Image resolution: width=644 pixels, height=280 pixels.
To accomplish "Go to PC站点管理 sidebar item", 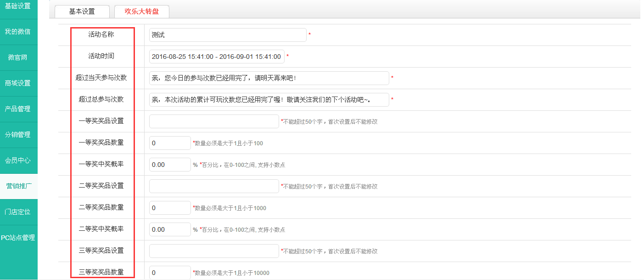I will coord(18,238).
